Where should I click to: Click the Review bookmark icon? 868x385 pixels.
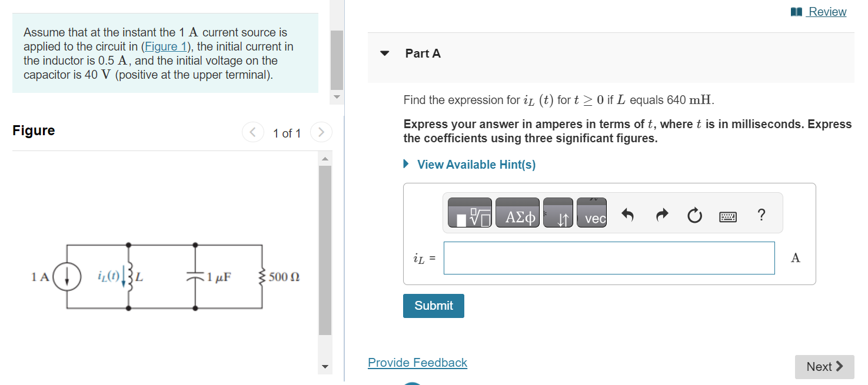pyautogui.click(x=797, y=11)
